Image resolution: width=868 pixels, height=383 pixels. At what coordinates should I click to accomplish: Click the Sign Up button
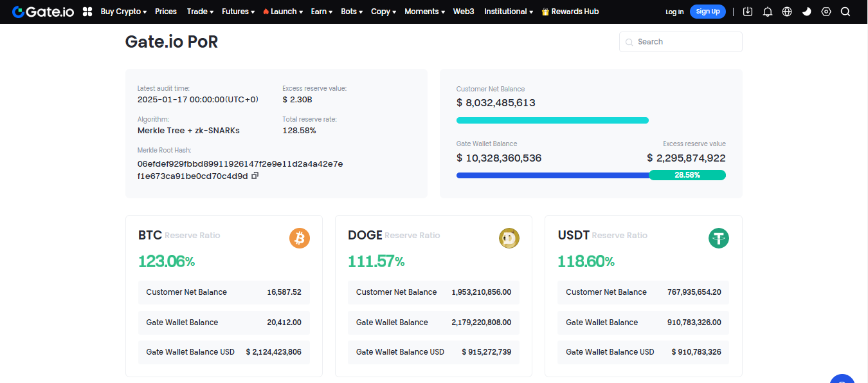[708, 12]
